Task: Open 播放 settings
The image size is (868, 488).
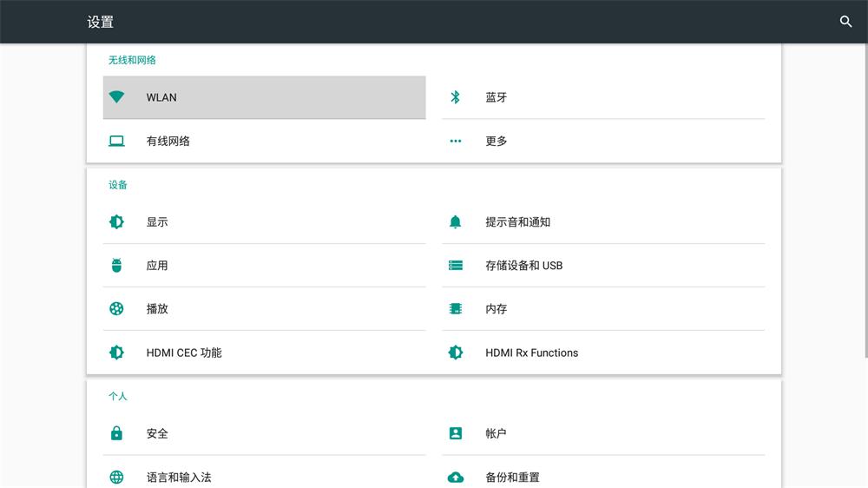Action: pyautogui.click(x=264, y=309)
